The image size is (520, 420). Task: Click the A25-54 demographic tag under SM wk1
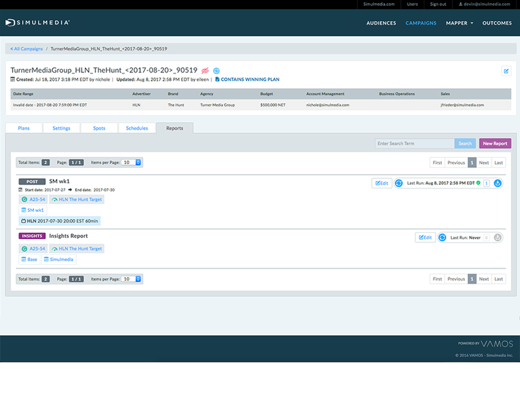pos(33,199)
